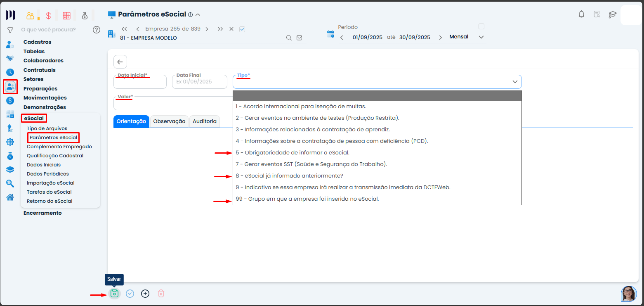Expand the Parâmetros eSocial title chevron
The height and width of the screenshot is (306, 644).
click(198, 15)
